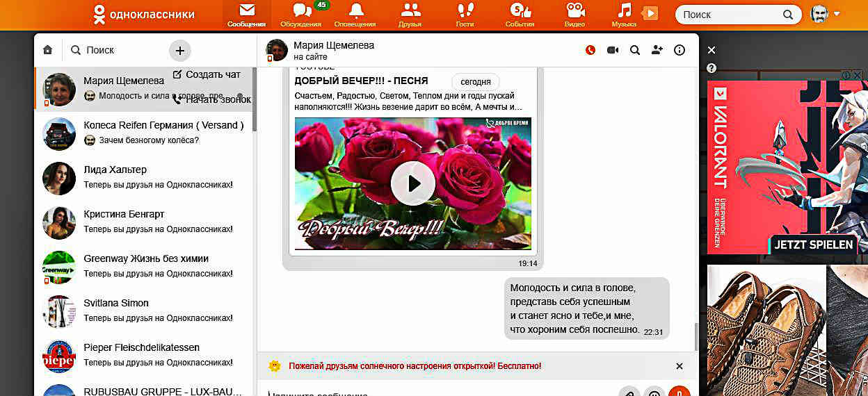Go to the Друзья friends section

[411, 15]
